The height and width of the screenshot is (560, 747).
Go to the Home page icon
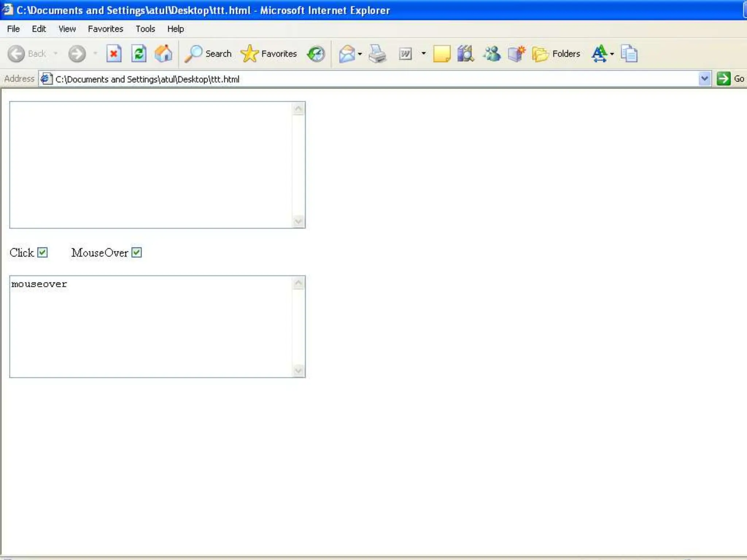click(x=163, y=54)
